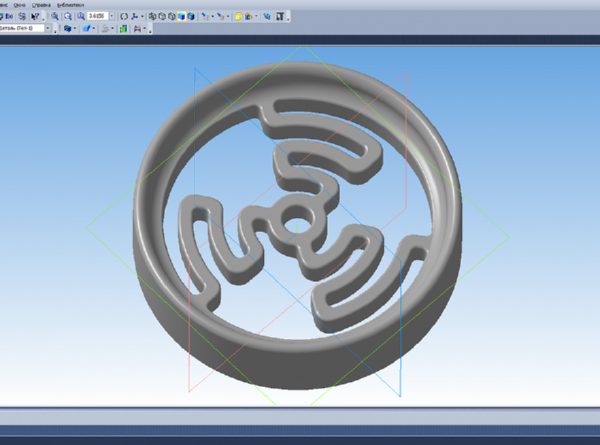This screenshot has width=600, height=445.
Task: Select the zoom window magnifier tool
Action: click(x=68, y=16)
